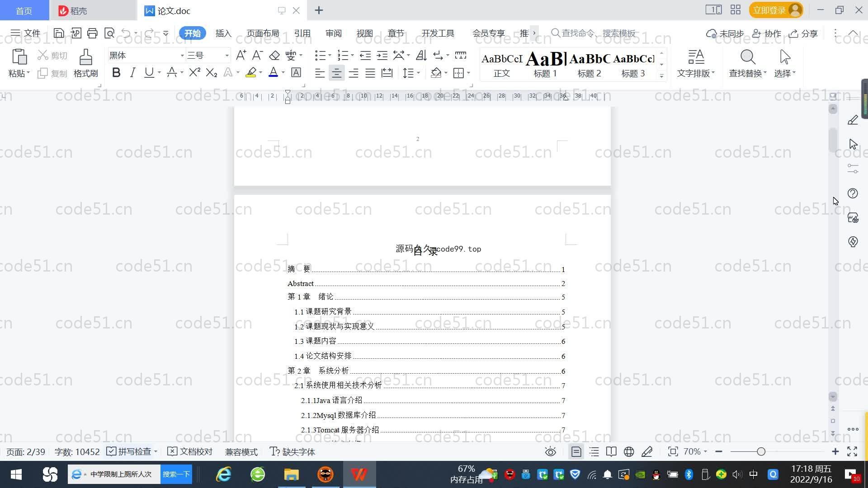
Task: Click the Print icon in quick toolbar
Action: 92,33
